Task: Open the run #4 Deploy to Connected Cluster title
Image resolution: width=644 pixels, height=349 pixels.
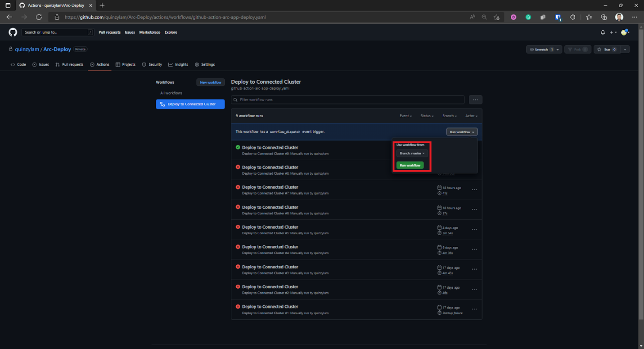Action: pyautogui.click(x=270, y=247)
